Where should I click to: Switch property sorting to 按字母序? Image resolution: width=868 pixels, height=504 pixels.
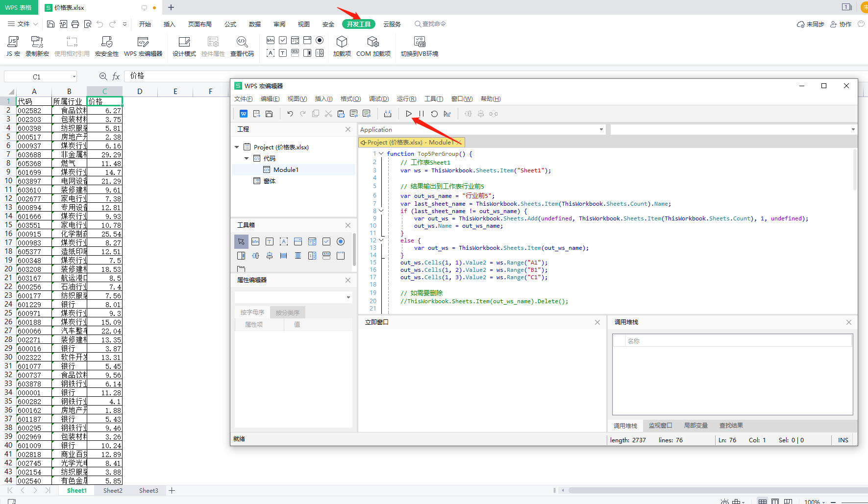[252, 312]
